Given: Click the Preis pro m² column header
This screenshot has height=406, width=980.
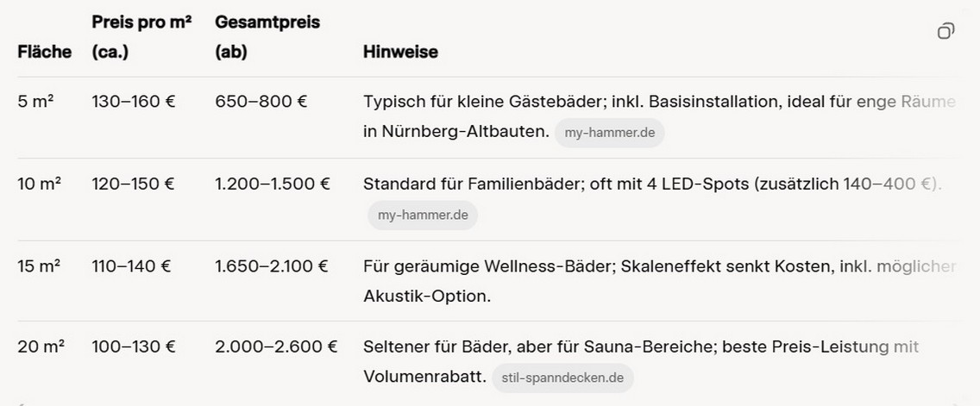Looking at the screenshot, I should point(141,37).
